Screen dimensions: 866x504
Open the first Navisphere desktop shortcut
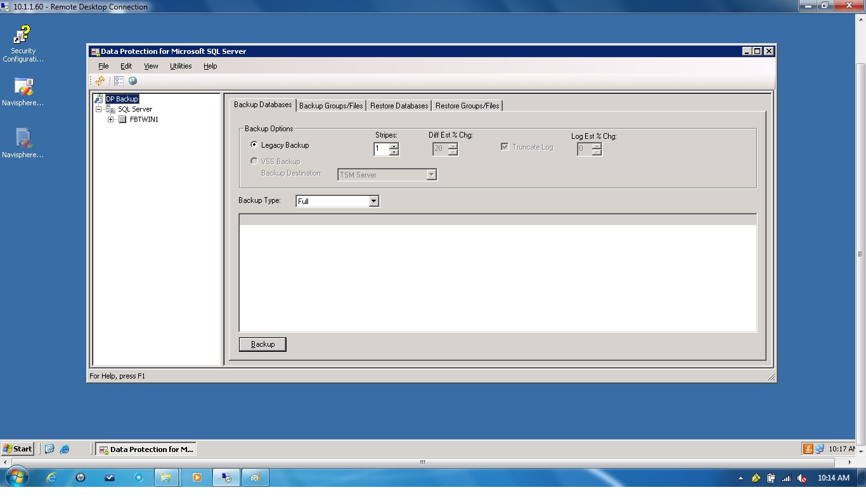pyautogui.click(x=23, y=92)
